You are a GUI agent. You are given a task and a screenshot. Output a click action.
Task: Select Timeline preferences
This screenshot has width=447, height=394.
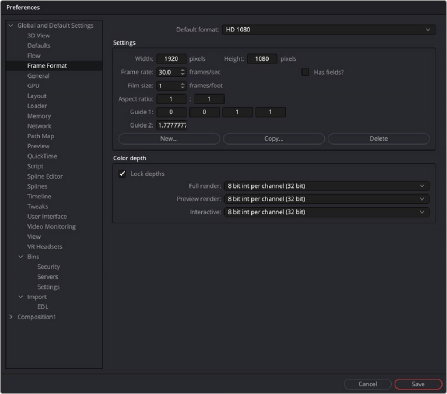(x=39, y=196)
